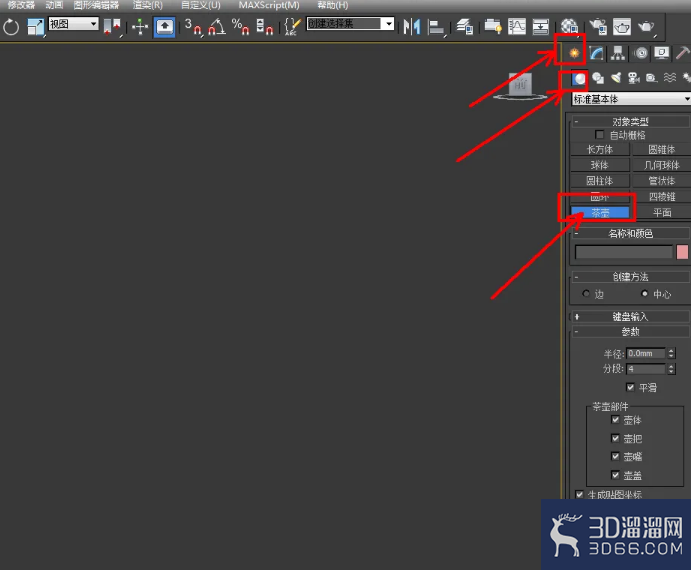Select the 边 creation method radio
The image size is (691, 570).
point(586,294)
